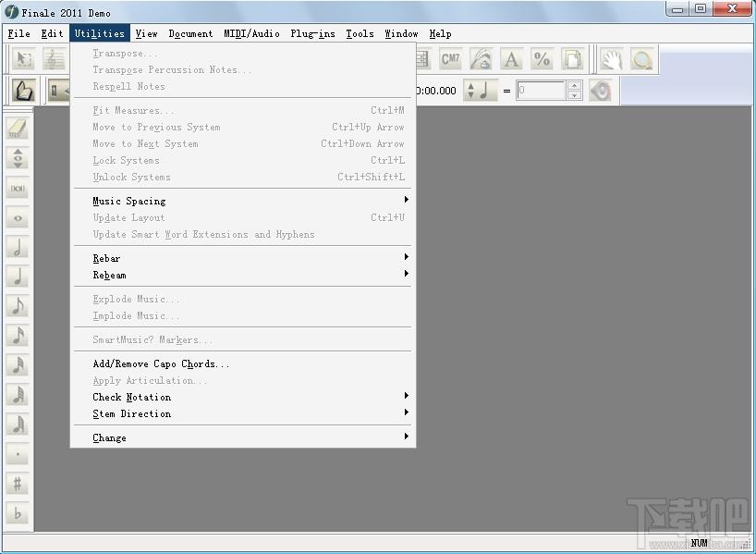Select the sharp accidental tool
The height and width of the screenshot is (554, 756).
point(18,484)
